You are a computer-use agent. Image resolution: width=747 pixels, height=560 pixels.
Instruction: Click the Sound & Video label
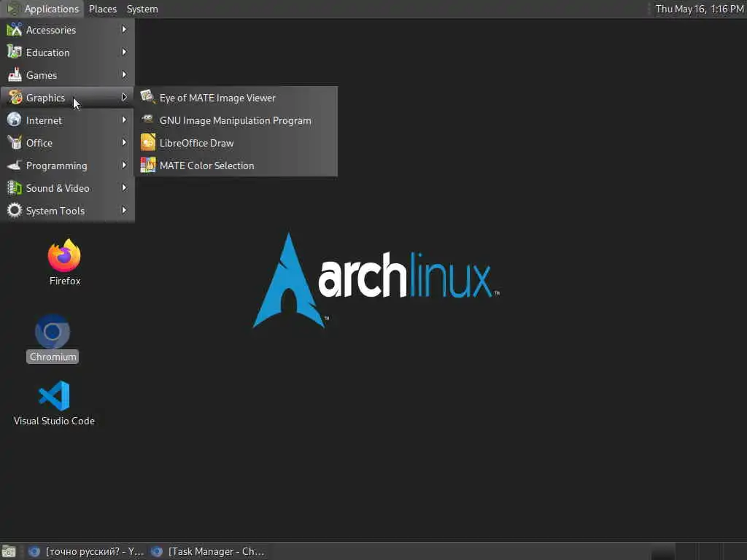click(x=58, y=188)
